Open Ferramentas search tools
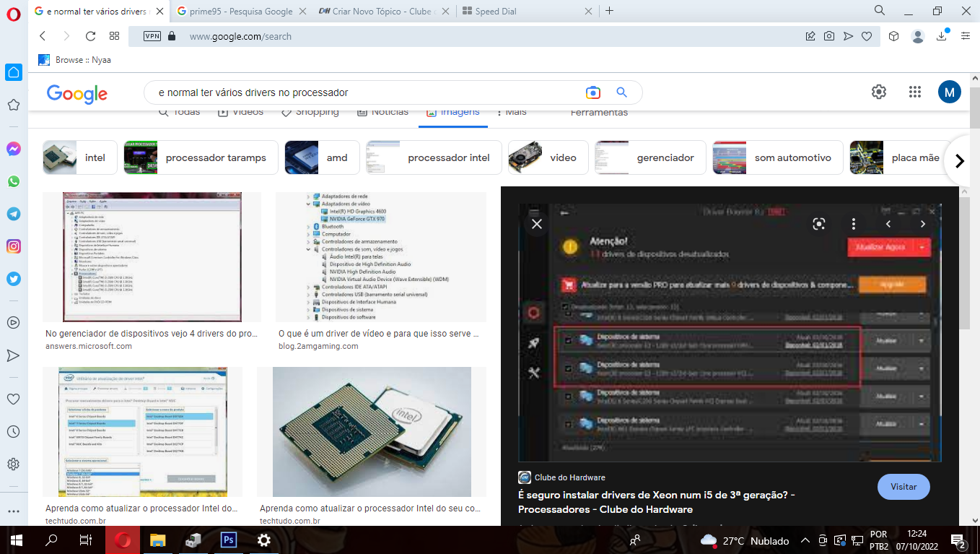 coord(599,113)
